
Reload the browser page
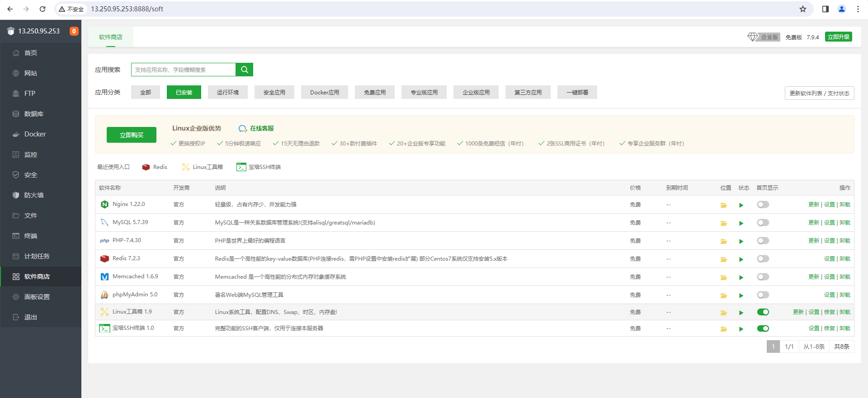[42, 9]
